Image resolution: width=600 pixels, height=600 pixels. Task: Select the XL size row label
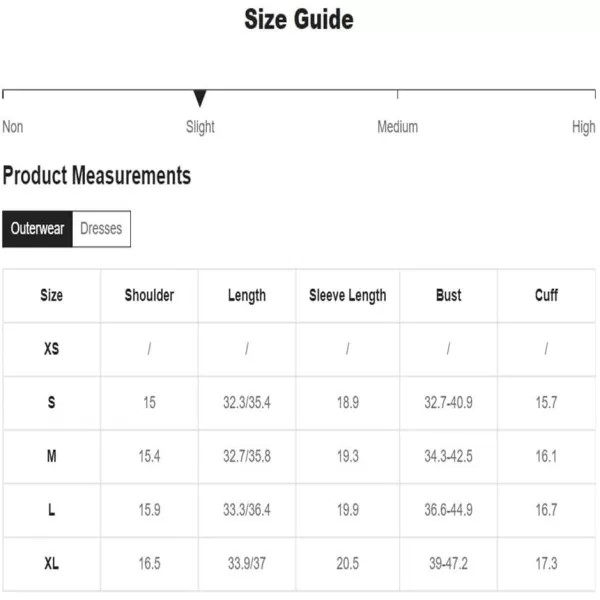click(52, 564)
